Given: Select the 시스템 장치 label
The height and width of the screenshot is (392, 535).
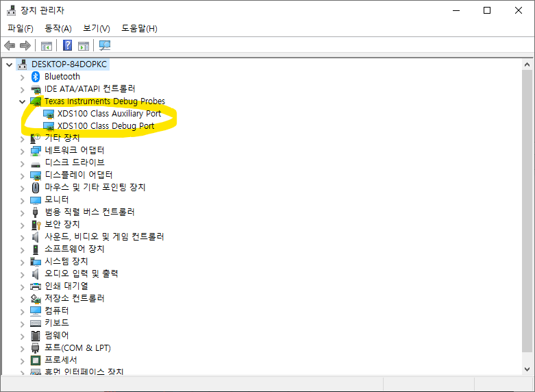Looking at the screenshot, I should pyautogui.click(x=66, y=261).
